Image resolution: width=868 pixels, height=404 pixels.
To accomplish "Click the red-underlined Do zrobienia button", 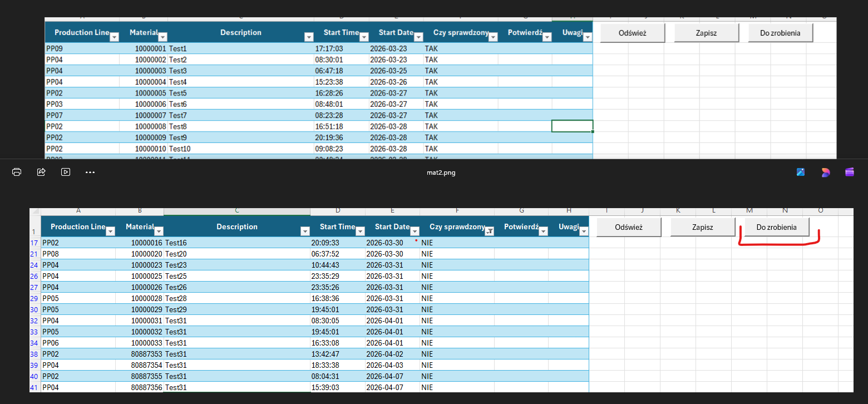I will coord(776,227).
